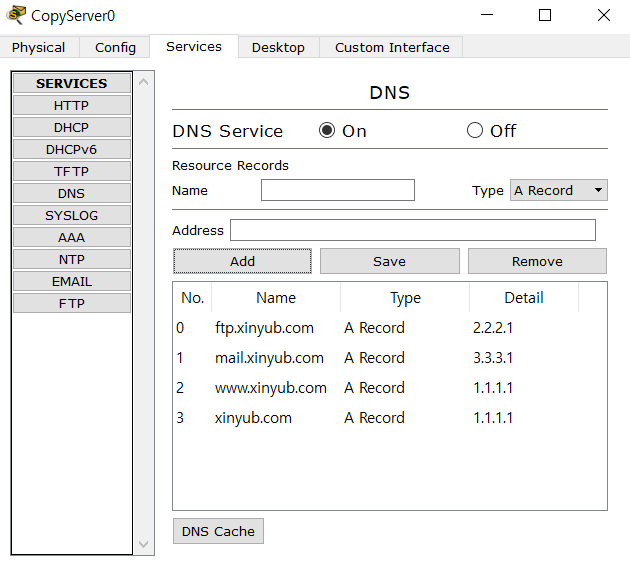Open the record Type dropdown

[558, 190]
